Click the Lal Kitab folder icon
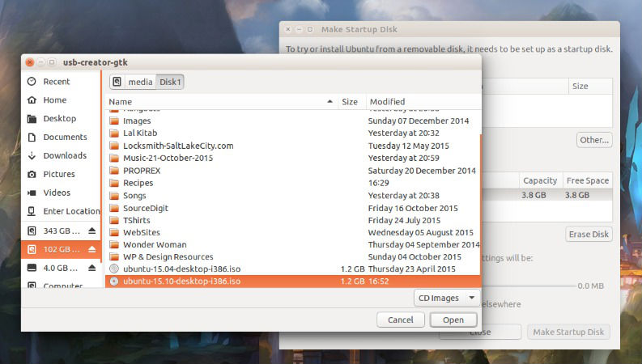The image size is (642, 364). 114,133
